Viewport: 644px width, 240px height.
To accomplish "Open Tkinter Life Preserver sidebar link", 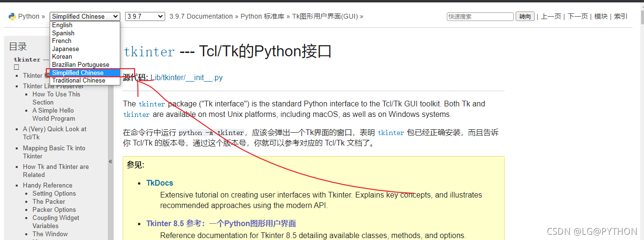I will click(x=53, y=86).
